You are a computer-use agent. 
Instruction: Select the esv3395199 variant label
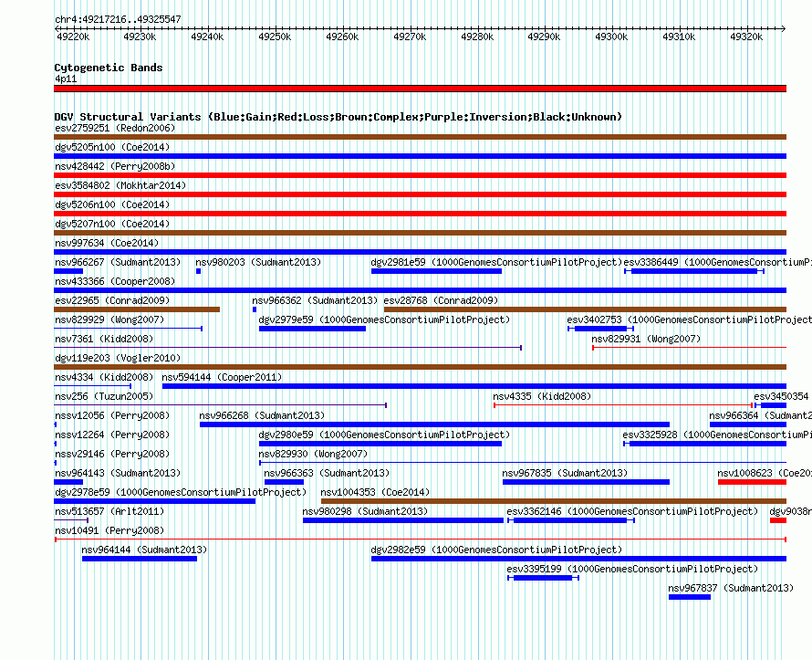pyautogui.click(x=632, y=569)
